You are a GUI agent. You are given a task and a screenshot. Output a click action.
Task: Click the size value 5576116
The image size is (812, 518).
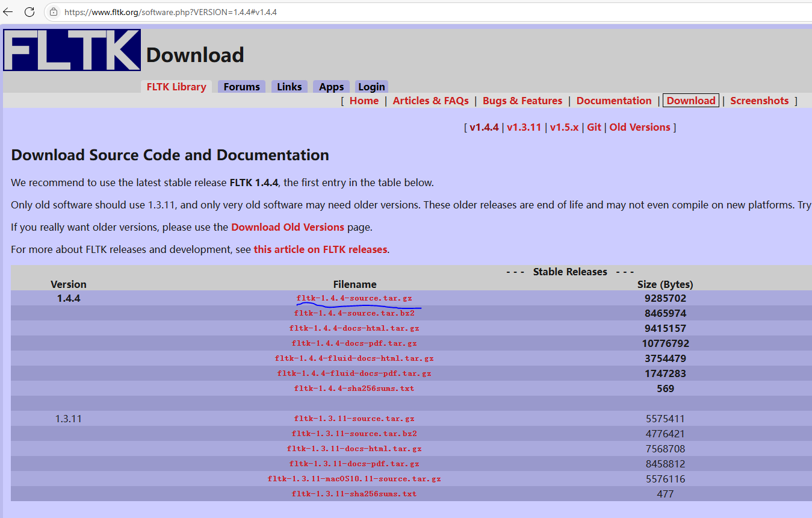coord(665,479)
